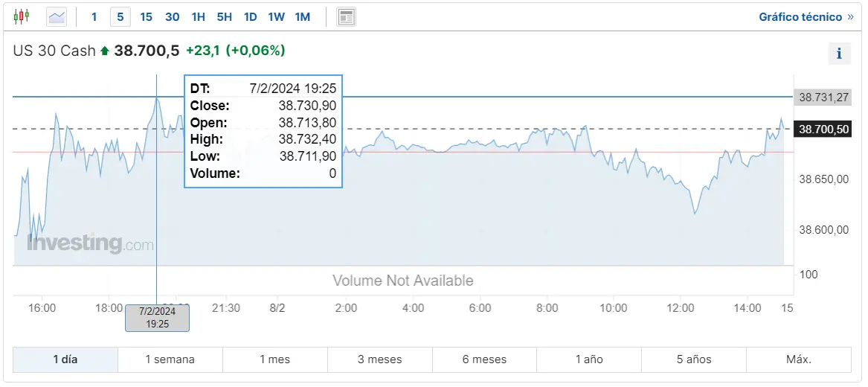This screenshot has height=387, width=868.
Task: Show the 3 meses range
Action: [380, 359]
